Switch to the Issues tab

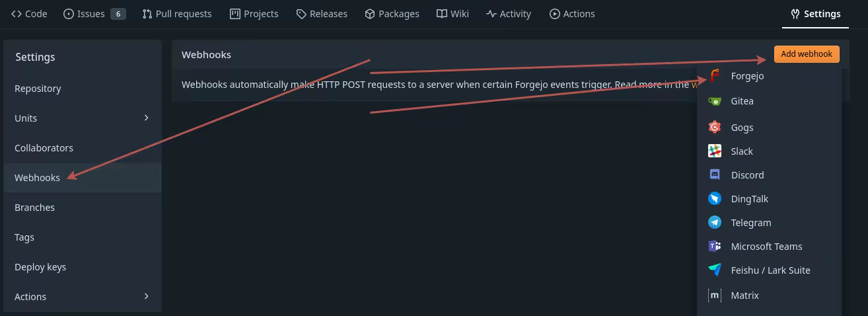click(94, 14)
